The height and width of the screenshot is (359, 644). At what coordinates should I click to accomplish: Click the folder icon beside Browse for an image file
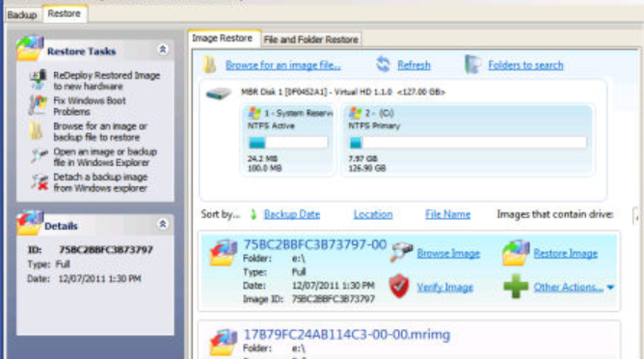(210, 65)
